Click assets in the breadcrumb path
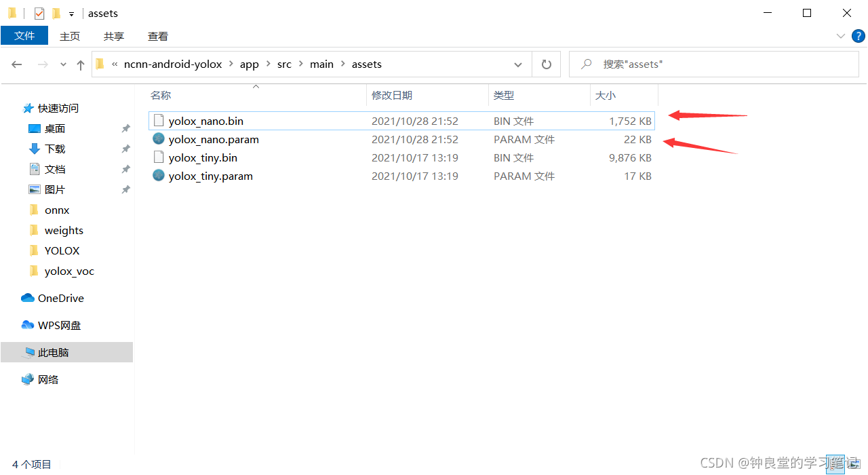Viewport: 868px width, 475px height. coord(367,64)
